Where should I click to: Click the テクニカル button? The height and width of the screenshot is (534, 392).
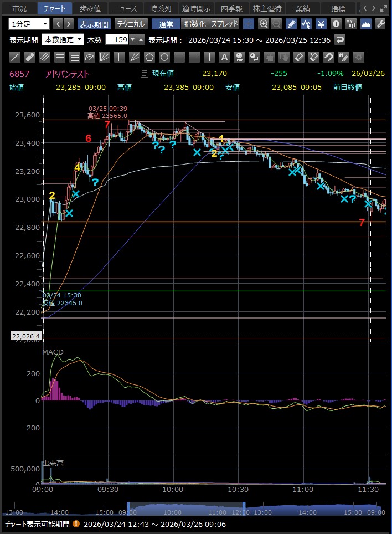point(131,24)
